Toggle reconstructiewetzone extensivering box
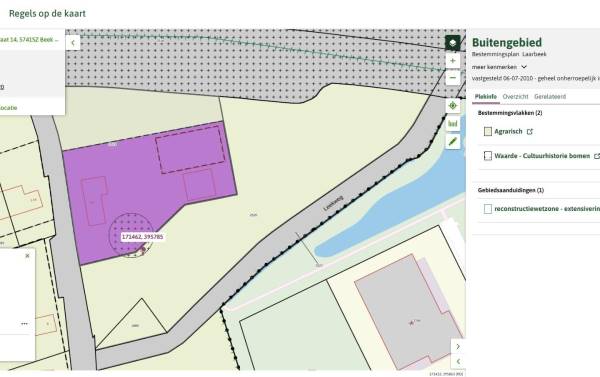 (488, 209)
